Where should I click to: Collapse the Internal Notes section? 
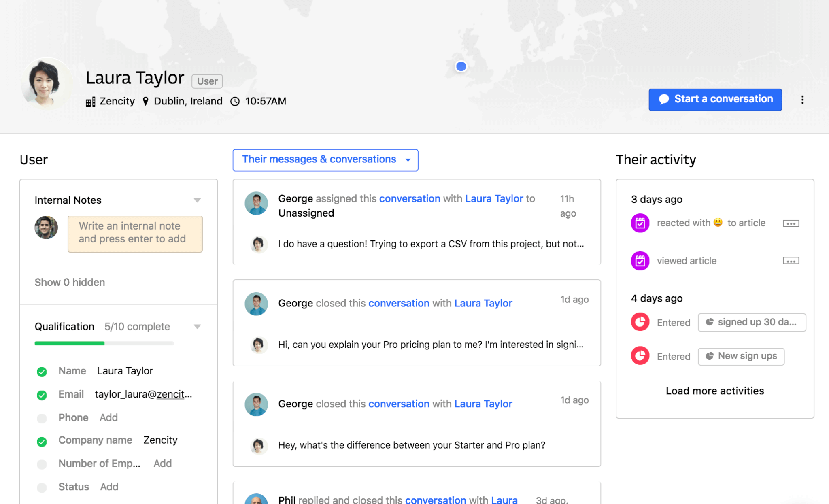197,200
